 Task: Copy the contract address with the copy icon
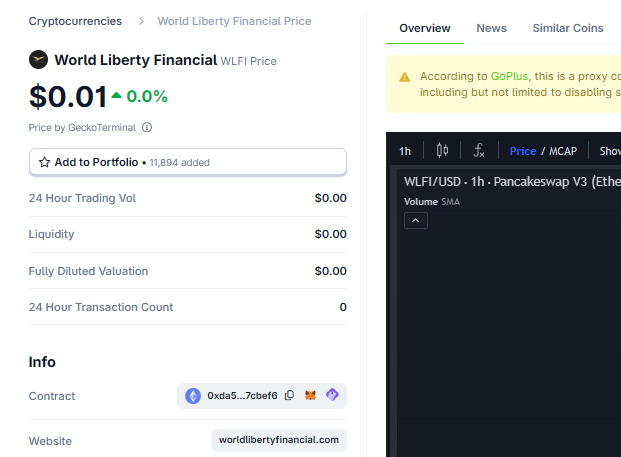click(x=290, y=395)
